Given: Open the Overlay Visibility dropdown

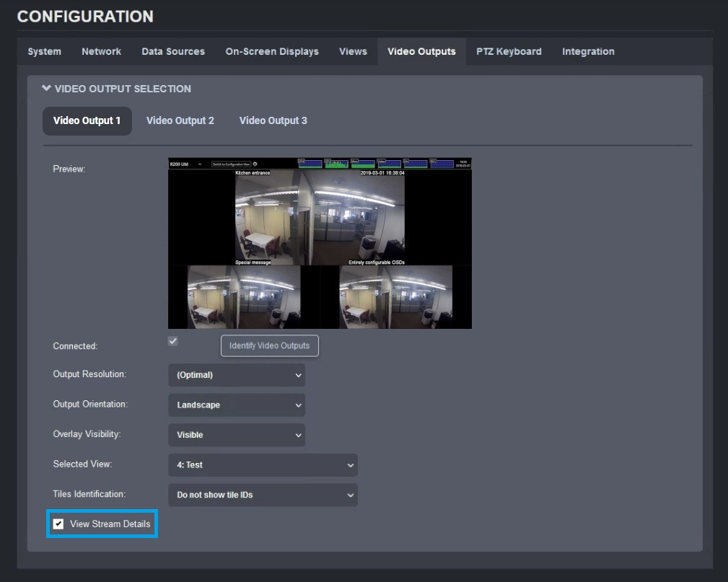Looking at the screenshot, I should pyautogui.click(x=237, y=435).
